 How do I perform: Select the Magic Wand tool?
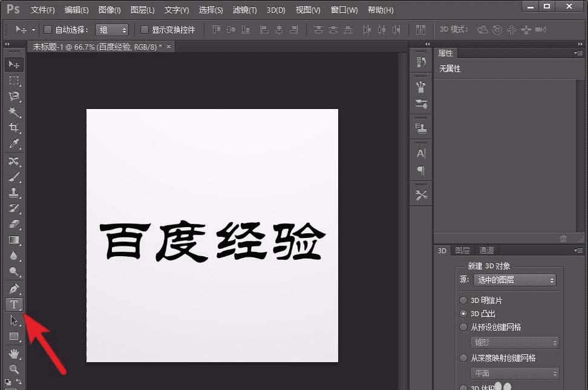14,112
